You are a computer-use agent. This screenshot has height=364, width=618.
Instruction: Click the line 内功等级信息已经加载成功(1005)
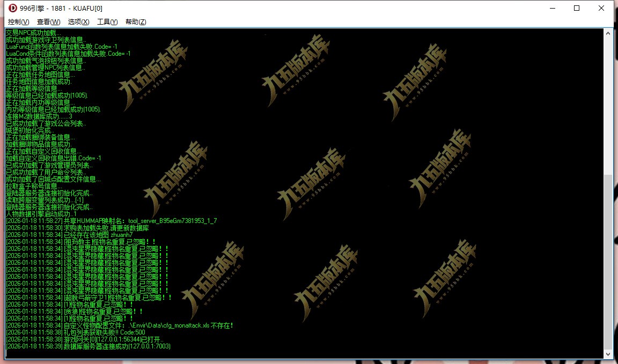point(53,109)
